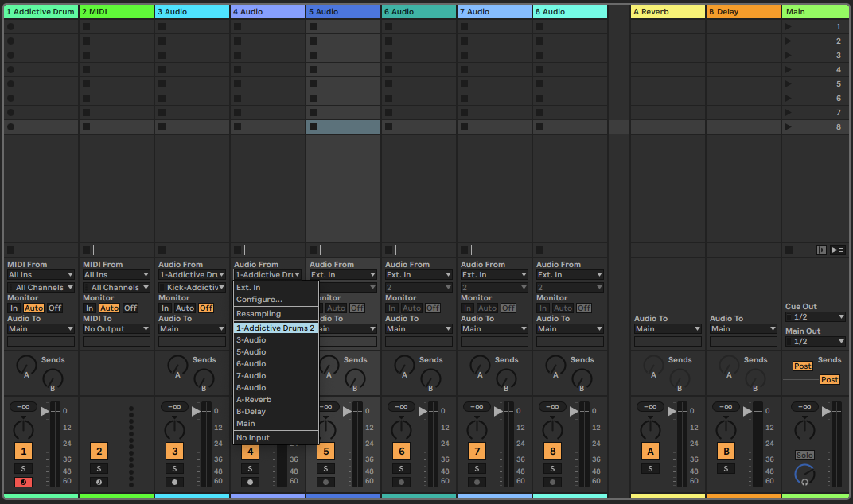Open Audio From dropdown on 3 Audio track
Image resolution: width=853 pixels, height=504 pixels.
tap(192, 275)
